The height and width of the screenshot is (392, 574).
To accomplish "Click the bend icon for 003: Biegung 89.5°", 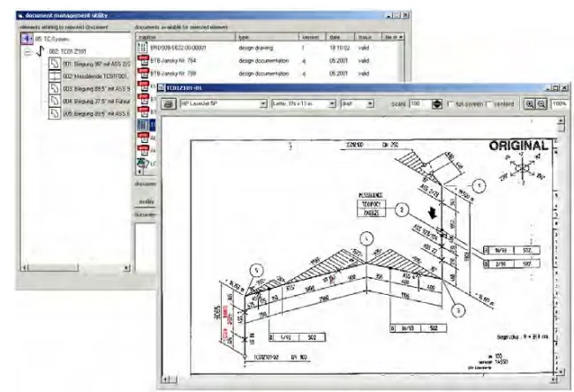I will 55,88.
